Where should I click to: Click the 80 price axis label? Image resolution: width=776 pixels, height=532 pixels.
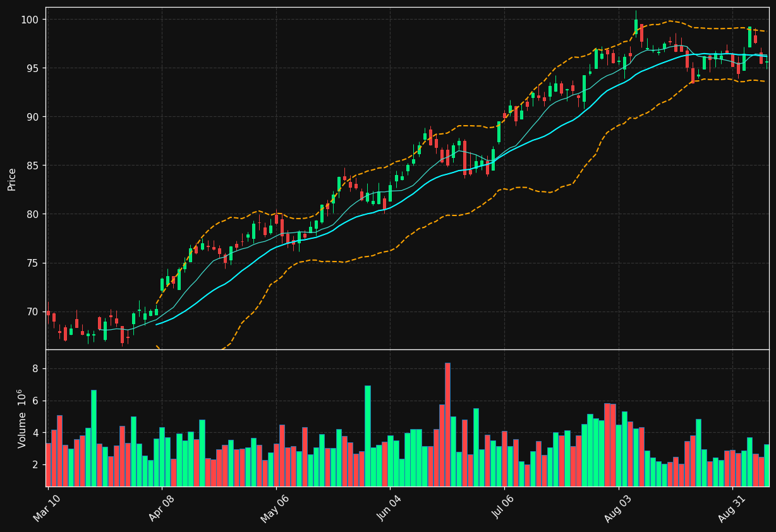pyautogui.click(x=33, y=214)
